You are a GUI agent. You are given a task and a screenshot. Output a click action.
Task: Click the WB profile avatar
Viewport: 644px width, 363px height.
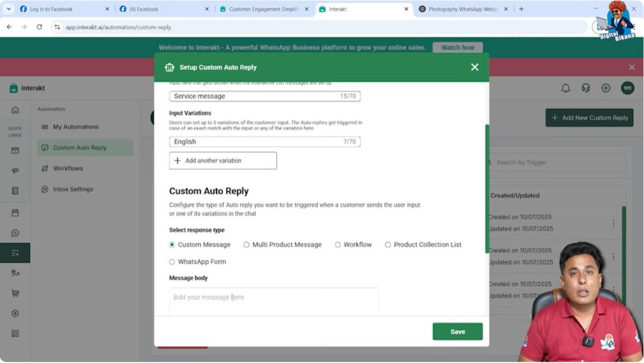pyautogui.click(x=627, y=88)
